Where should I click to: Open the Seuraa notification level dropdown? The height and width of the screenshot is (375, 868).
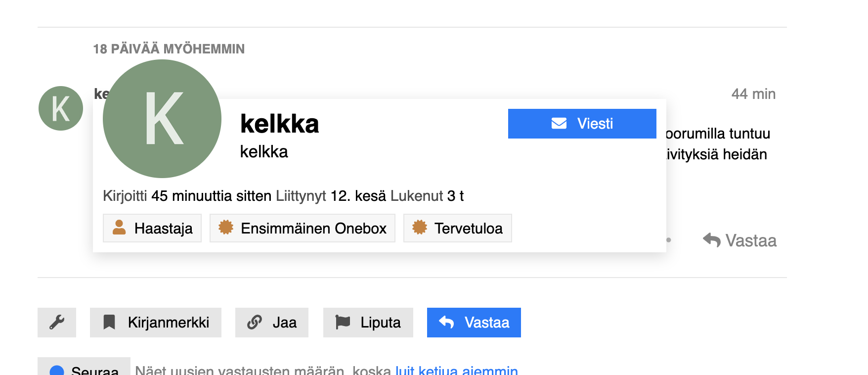84,369
